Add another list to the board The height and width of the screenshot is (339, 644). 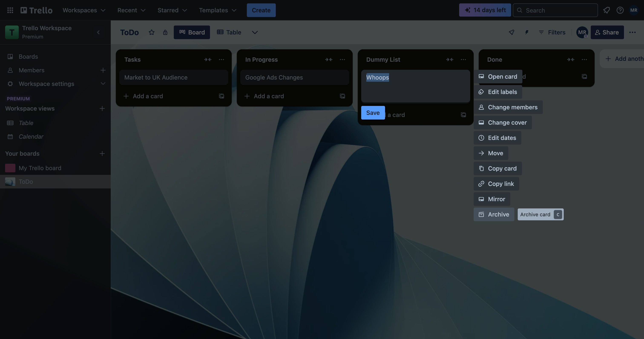[622, 59]
